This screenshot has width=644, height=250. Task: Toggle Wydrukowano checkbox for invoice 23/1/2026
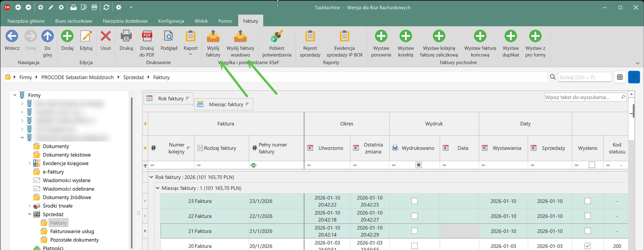coord(415,201)
